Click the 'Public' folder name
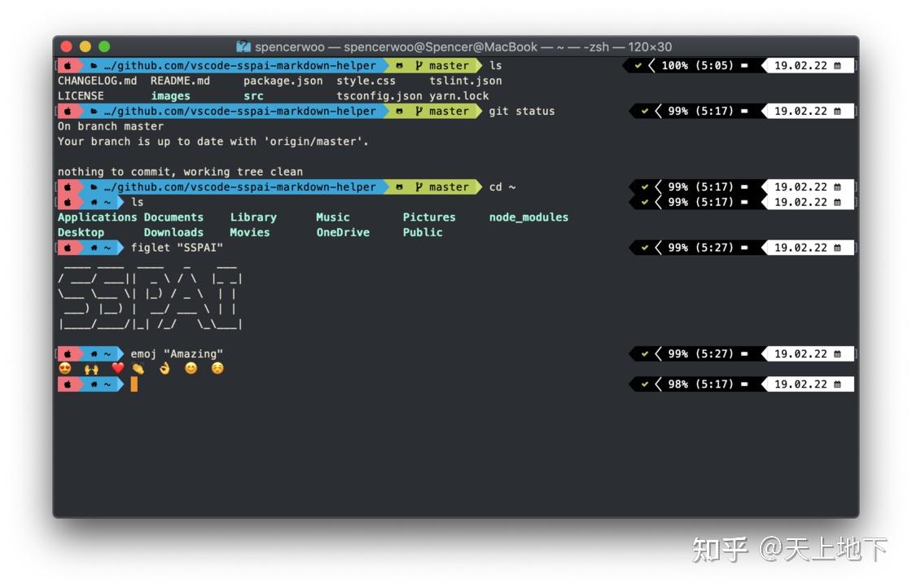Image resolution: width=912 pixels, height=588 pixels. (423, 233)
